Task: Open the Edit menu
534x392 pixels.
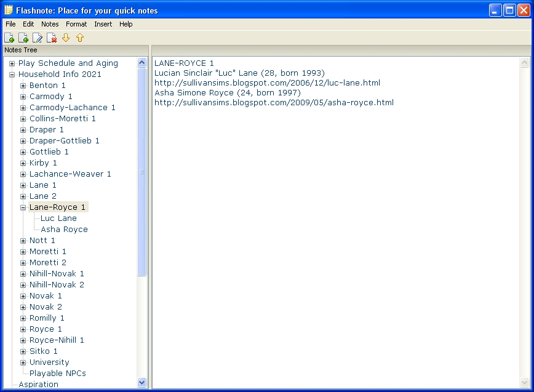Action: [28, 24]
